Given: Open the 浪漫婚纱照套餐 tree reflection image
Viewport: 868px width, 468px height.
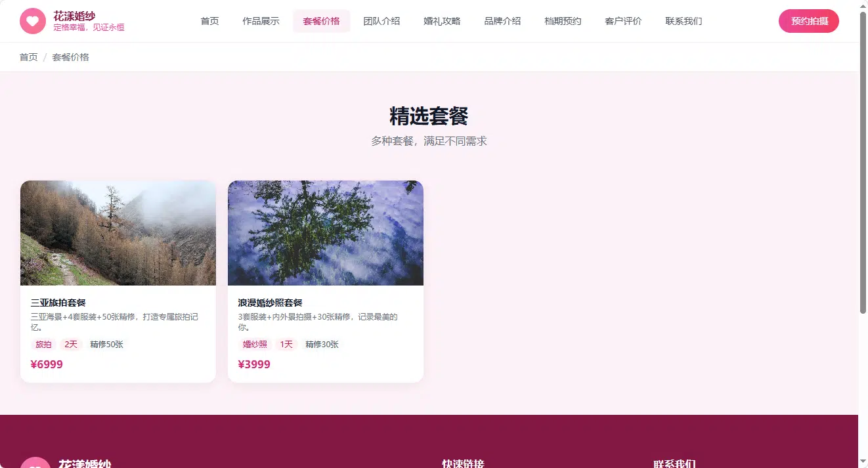Looking at the screenshot, I should [326, 233].
